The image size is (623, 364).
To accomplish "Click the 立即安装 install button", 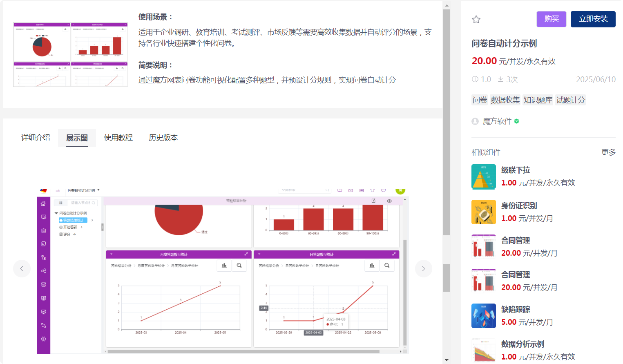I will (593, 19).
